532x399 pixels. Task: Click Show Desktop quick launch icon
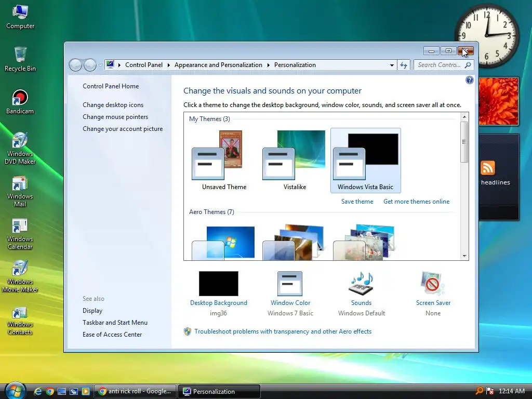pos(62,391)
